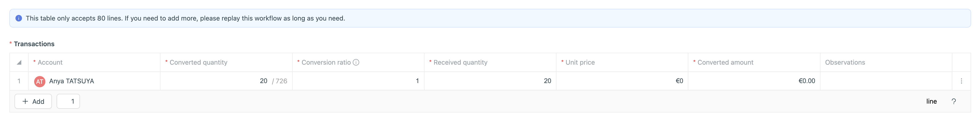The width and height of the screenshot is (980, 119).
Task: Click the Observations column header
Action: tap(845, 63)
